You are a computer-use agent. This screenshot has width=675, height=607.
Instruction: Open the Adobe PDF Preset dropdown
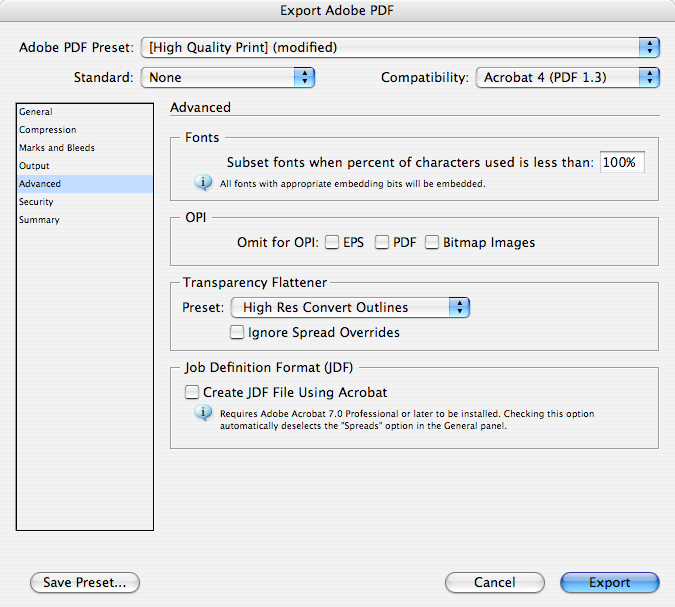tap(400, 47)
